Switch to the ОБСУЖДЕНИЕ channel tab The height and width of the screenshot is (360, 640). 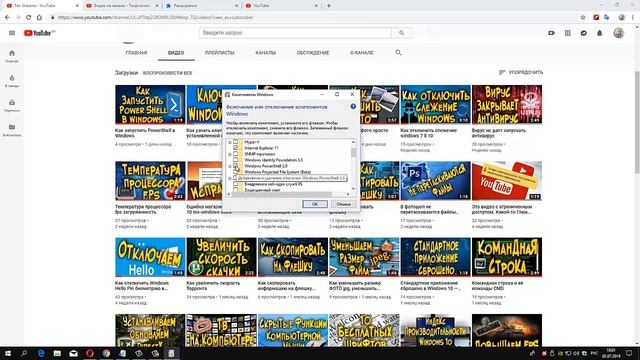tap(313, 53)
